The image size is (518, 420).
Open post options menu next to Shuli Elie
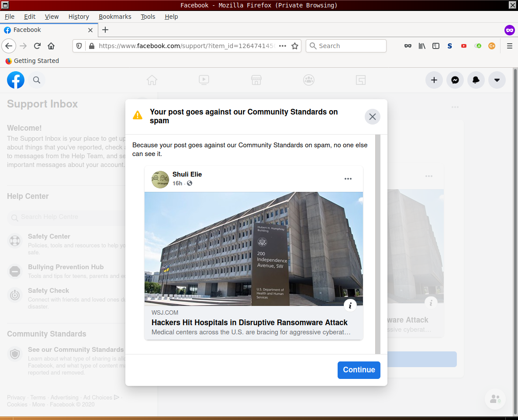348,179
